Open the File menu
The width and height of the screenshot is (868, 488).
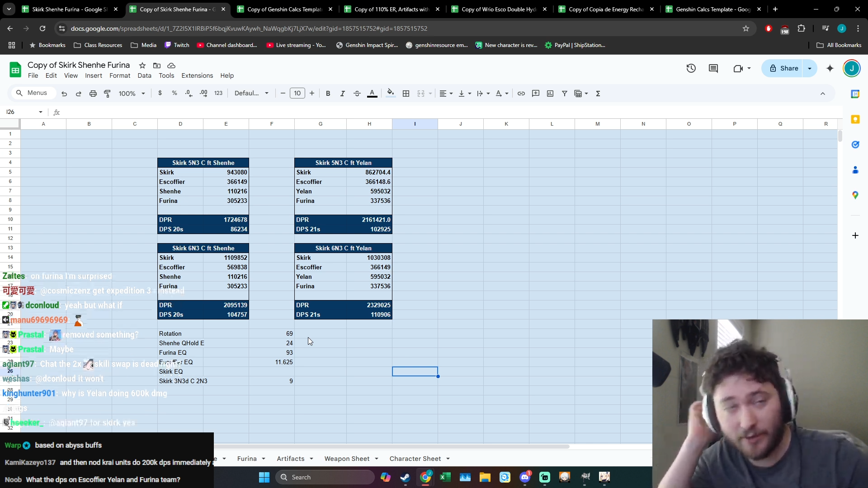point(33,75)
